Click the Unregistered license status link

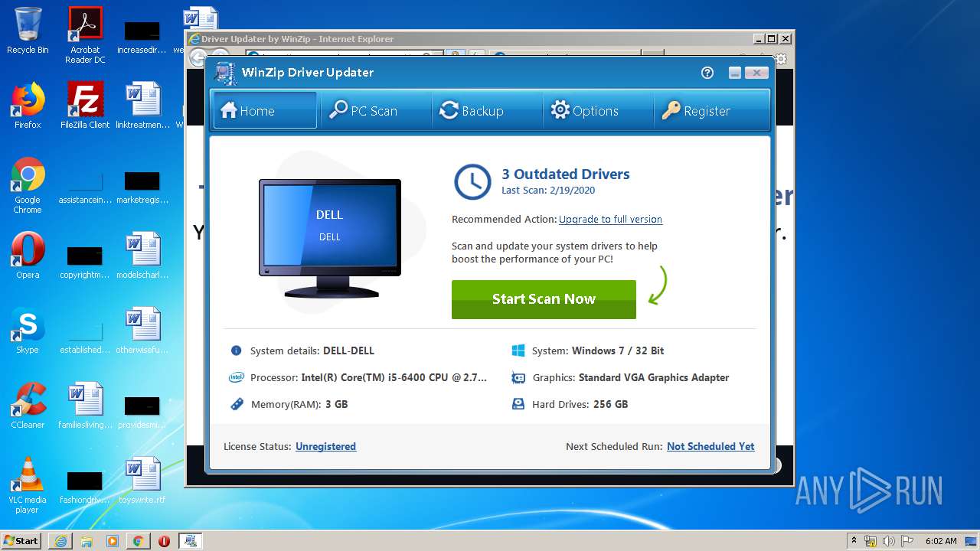pos(325,447)
